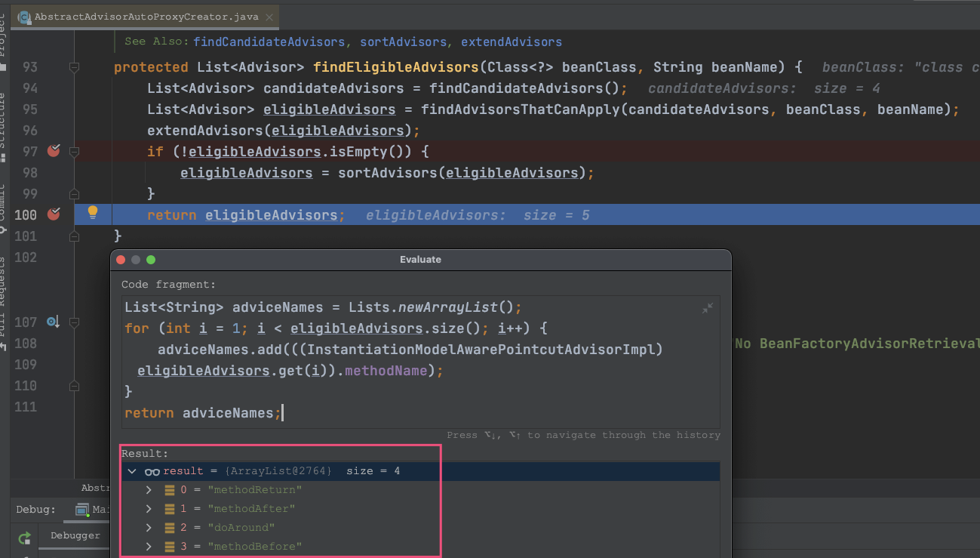The width and height of the screenshot is (980, 558).
Task: Select the "doAround" result value
Action: (241, 528)
